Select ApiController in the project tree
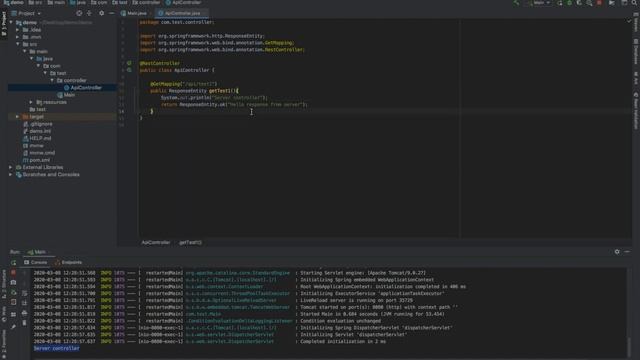Screen dimensions: 640x360 pyautogui.click(x=82, y=88)
